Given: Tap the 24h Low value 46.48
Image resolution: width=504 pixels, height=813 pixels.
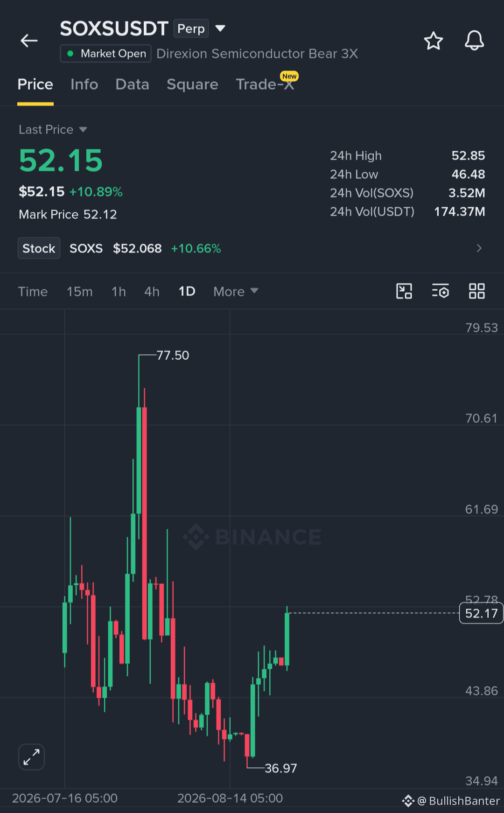Looking at the screenshot, I should [468, 174].
